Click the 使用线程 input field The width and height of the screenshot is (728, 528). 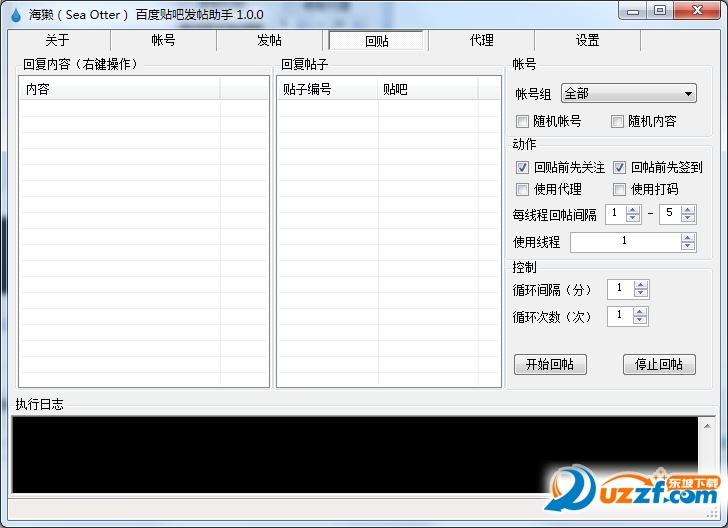[625, 242]
